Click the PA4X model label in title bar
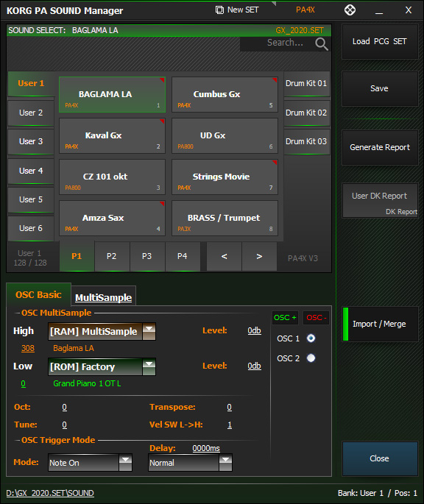The height and width of the screenshot is (504, 424). tap(305, 10)
